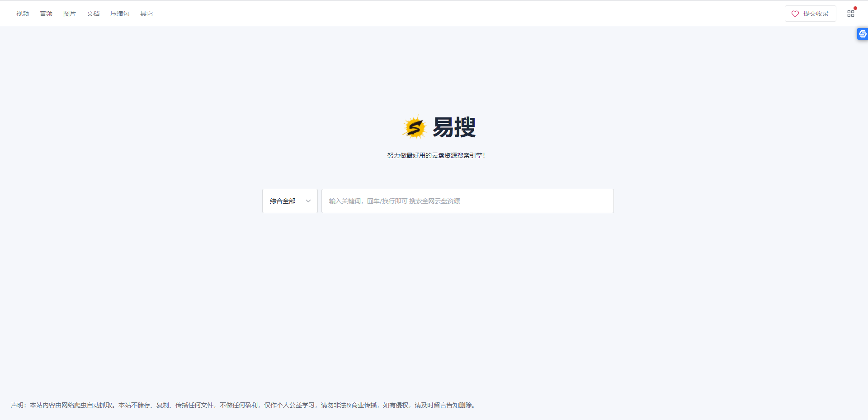868x420 pixels.
Task: Select the 音频 category
Action: (46, 14)
